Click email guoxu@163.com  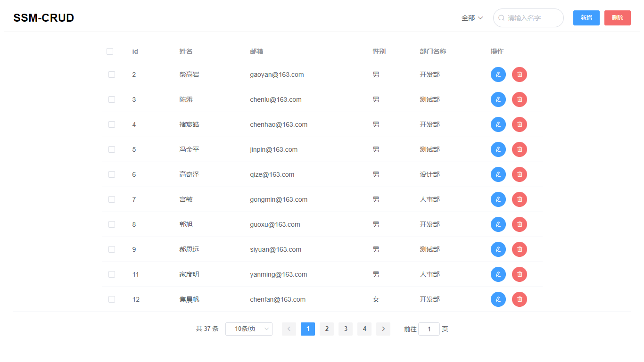(x=275, y=224)
